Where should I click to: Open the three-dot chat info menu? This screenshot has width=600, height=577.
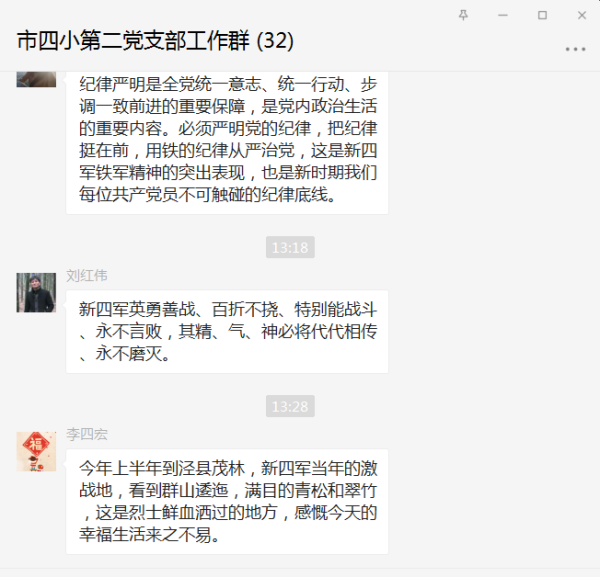(x=576, y=49)
